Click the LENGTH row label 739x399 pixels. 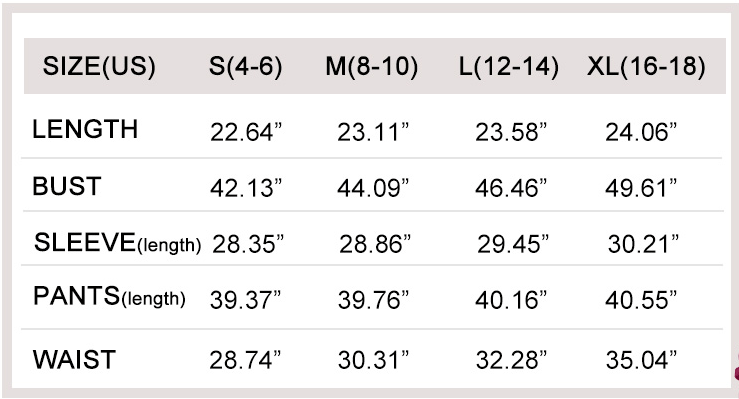[x=85, y=129]
